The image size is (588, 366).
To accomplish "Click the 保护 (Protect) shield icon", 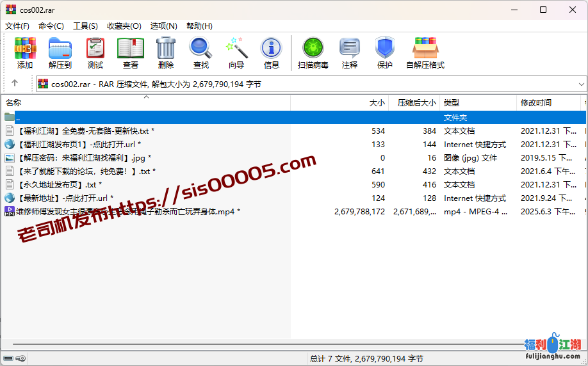I will (385, 48).
